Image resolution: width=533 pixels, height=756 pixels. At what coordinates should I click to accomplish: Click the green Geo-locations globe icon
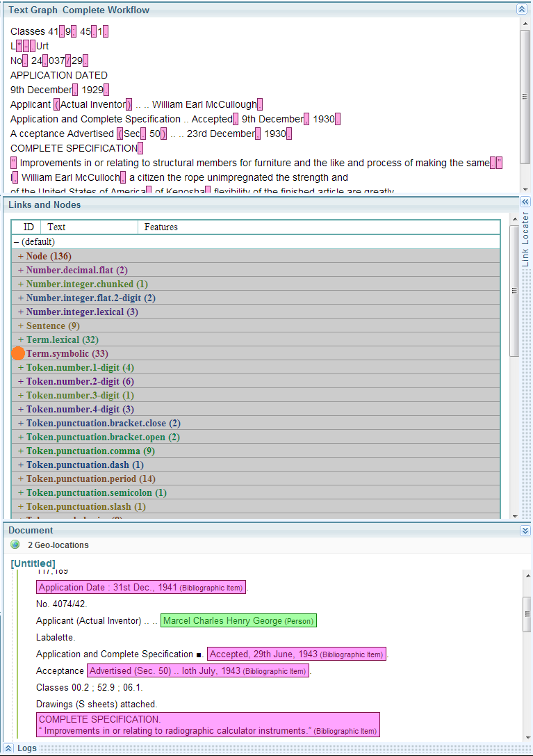point(15,545)
